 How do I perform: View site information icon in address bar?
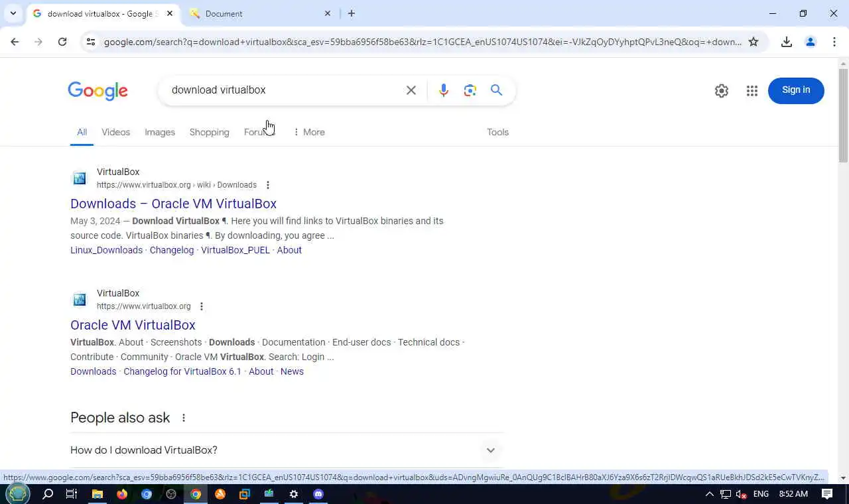91,42
